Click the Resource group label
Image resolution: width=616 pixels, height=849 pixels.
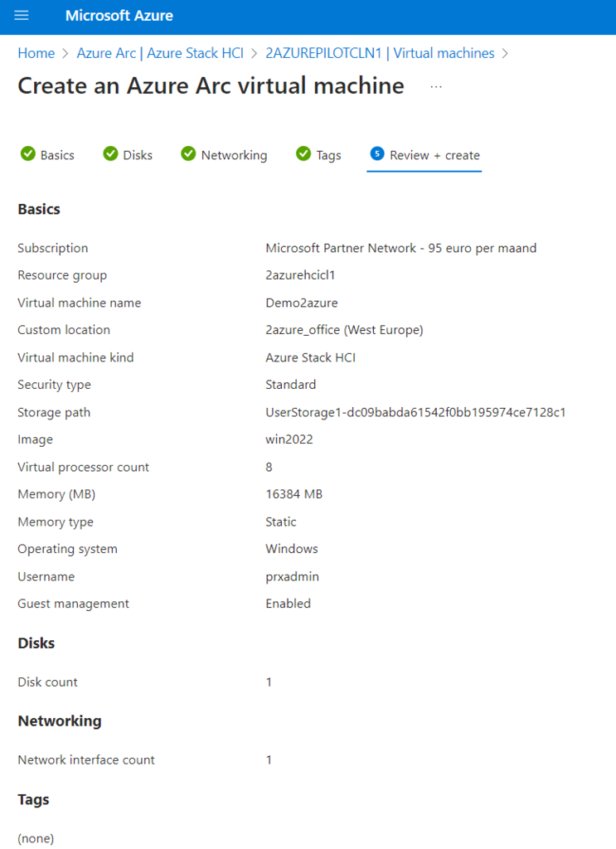tap(62, 275)
